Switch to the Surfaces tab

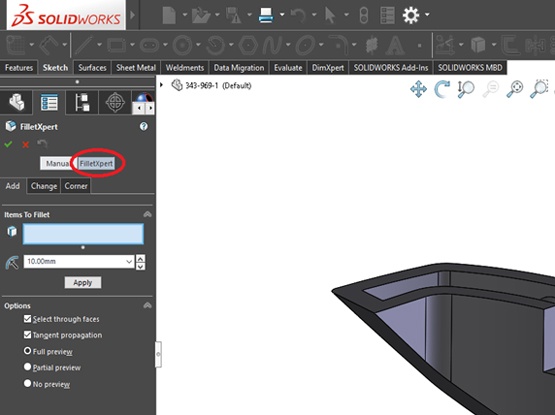(x=92, y=68)
